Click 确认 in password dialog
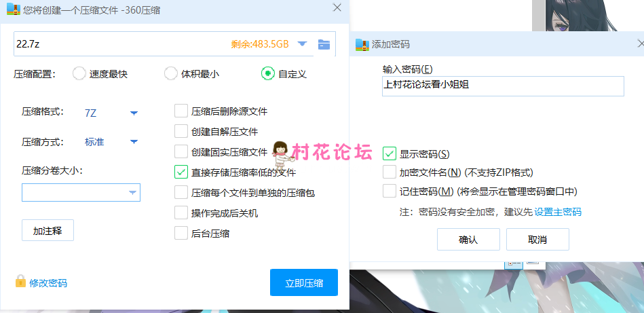Viewport: 644px width, 313px height. point(468,240)
